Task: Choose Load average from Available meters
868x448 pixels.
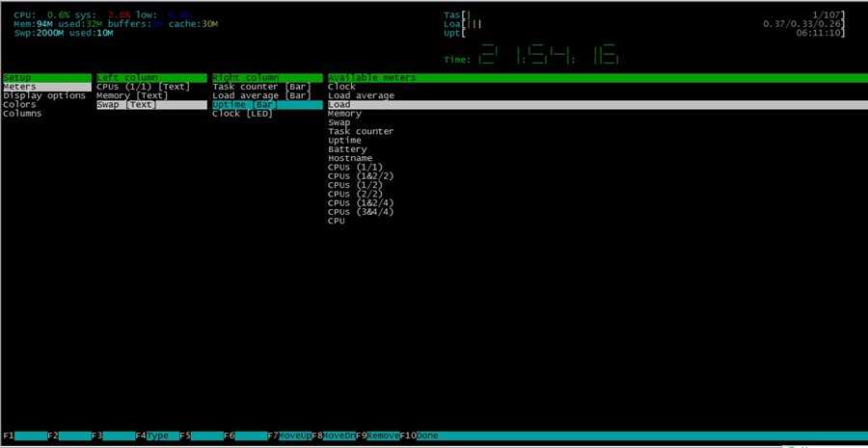Action: coord(361,95)
